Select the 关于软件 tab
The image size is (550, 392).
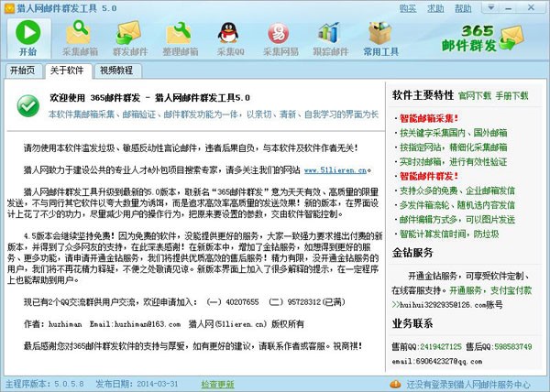coord(67,71)
